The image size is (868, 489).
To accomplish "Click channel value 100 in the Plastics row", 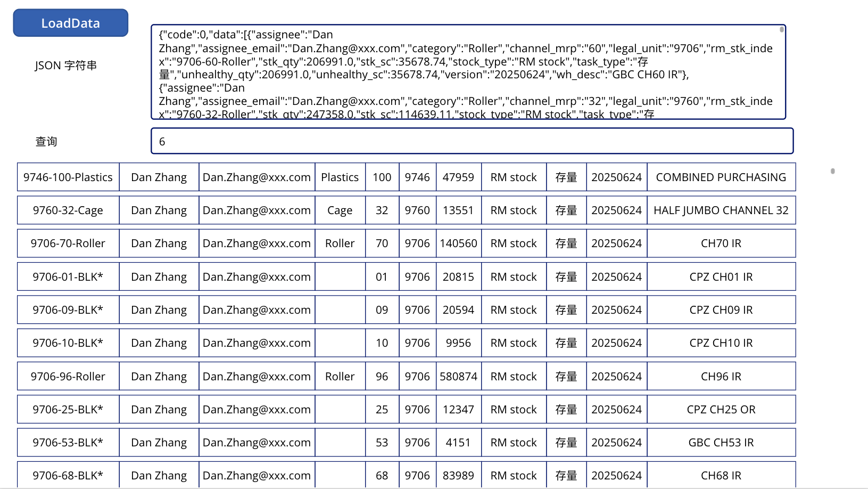I will [382, 177].
